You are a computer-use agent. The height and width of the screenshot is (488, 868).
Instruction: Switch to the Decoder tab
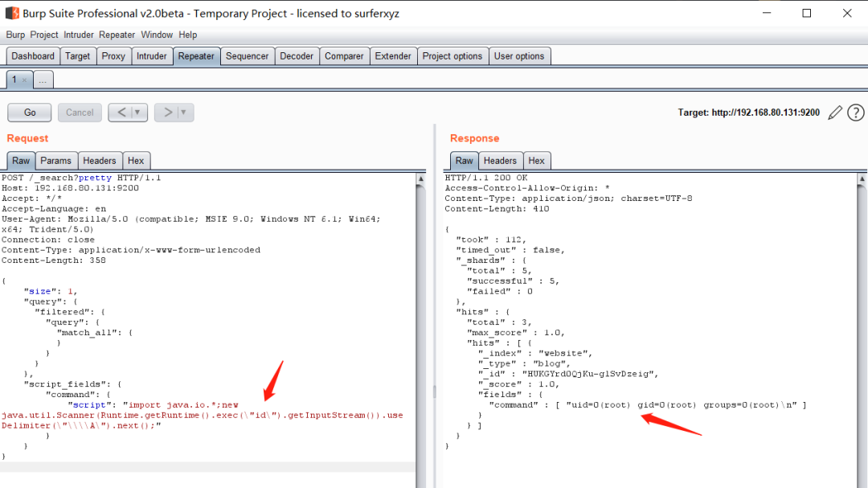point(297,56)
